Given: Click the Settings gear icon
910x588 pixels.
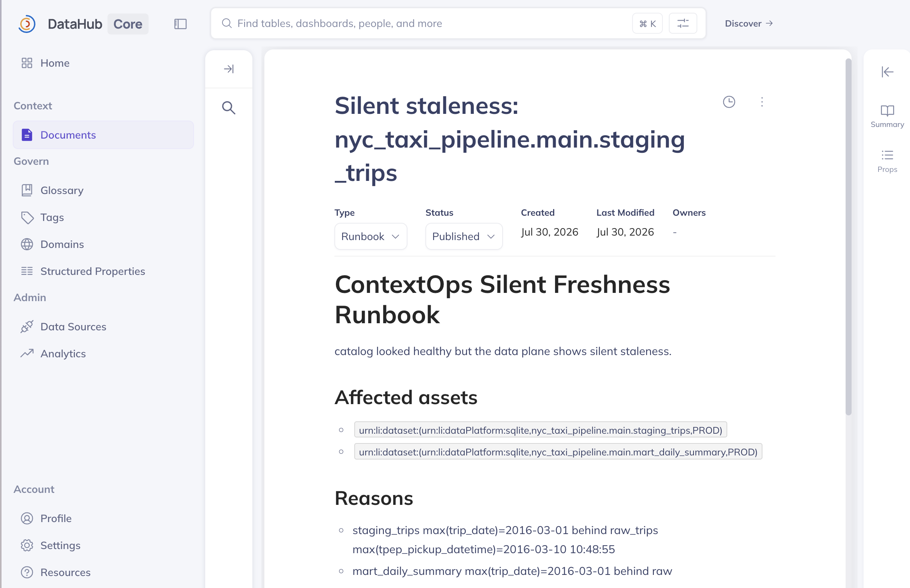Looking at the screenshot, I should [x=27, y=545].
